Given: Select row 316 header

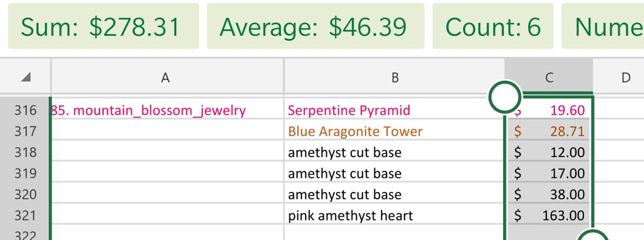Looking at the screenshot, I should pyautogui.click(x=25, y=110).
